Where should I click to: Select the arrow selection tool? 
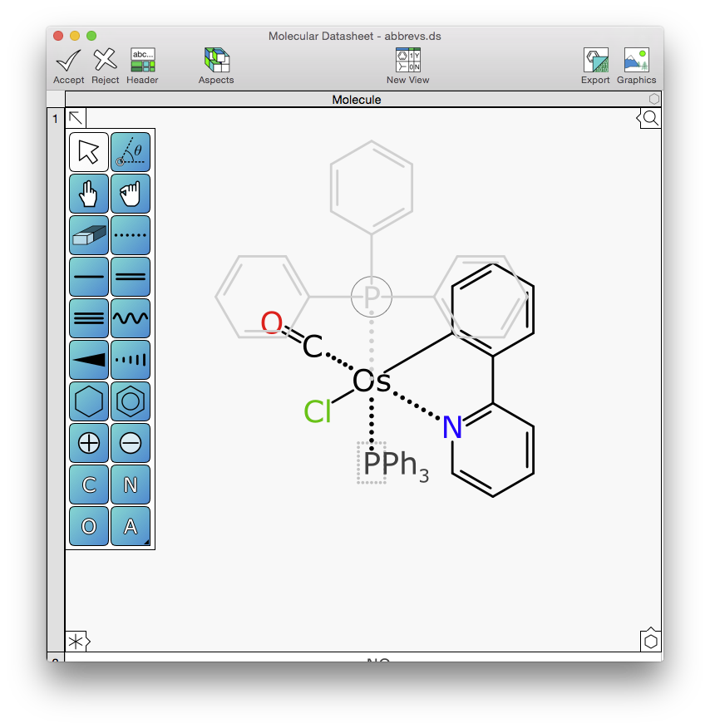(89, 152)
